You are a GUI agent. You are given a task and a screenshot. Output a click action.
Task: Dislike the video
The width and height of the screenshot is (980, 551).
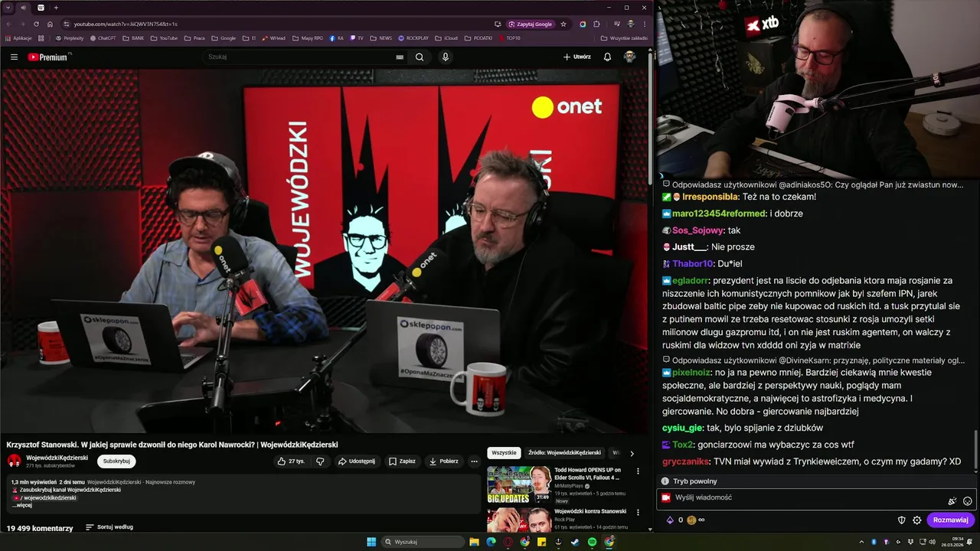coord(320,461)
